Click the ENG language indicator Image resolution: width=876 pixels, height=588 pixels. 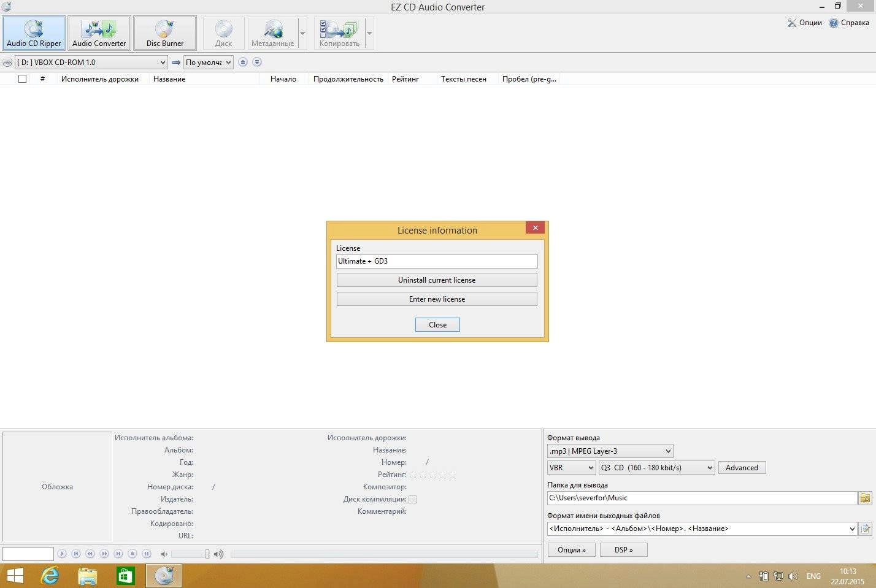coord(813,576)
